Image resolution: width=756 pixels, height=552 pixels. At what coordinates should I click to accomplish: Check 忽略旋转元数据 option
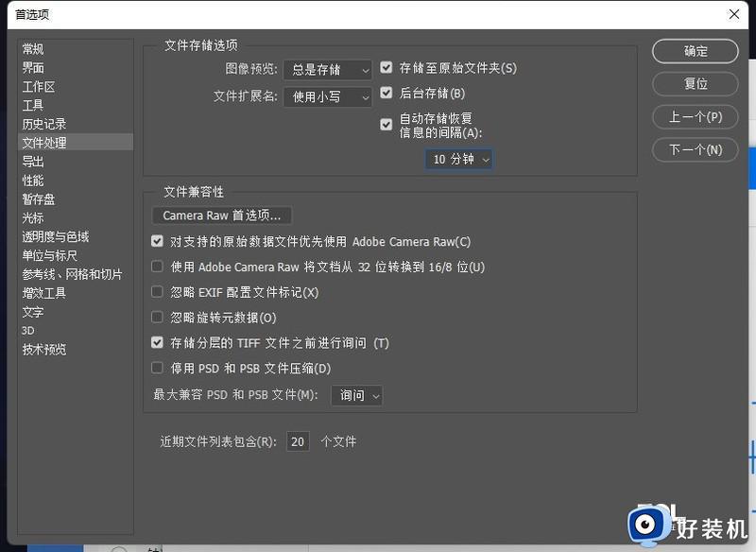click(158, 319)
